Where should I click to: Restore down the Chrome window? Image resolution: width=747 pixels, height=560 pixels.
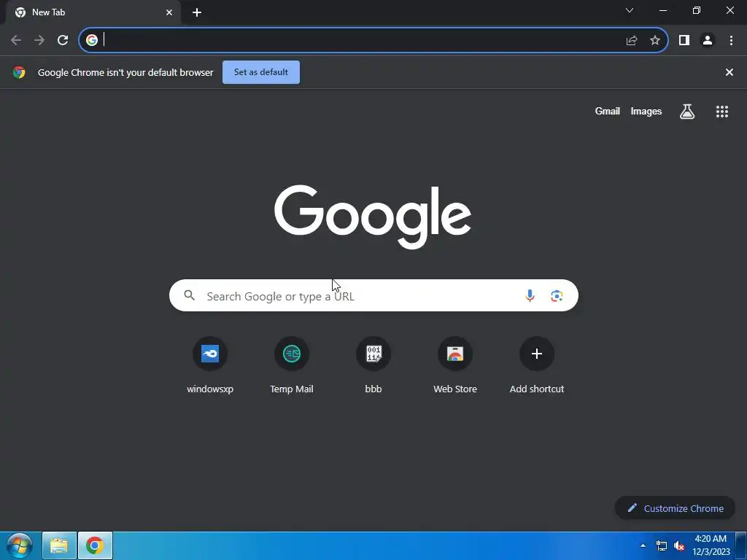pos(697,10)
